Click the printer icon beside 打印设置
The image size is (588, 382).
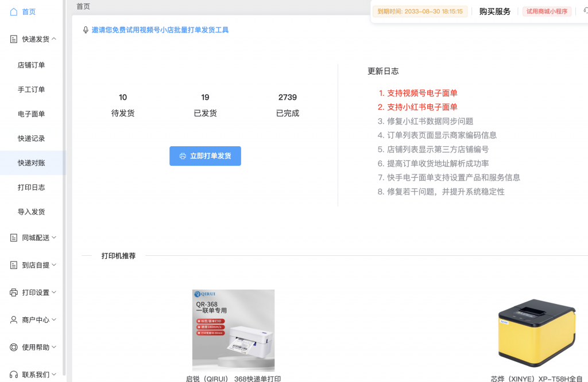[x=14, y=293]
